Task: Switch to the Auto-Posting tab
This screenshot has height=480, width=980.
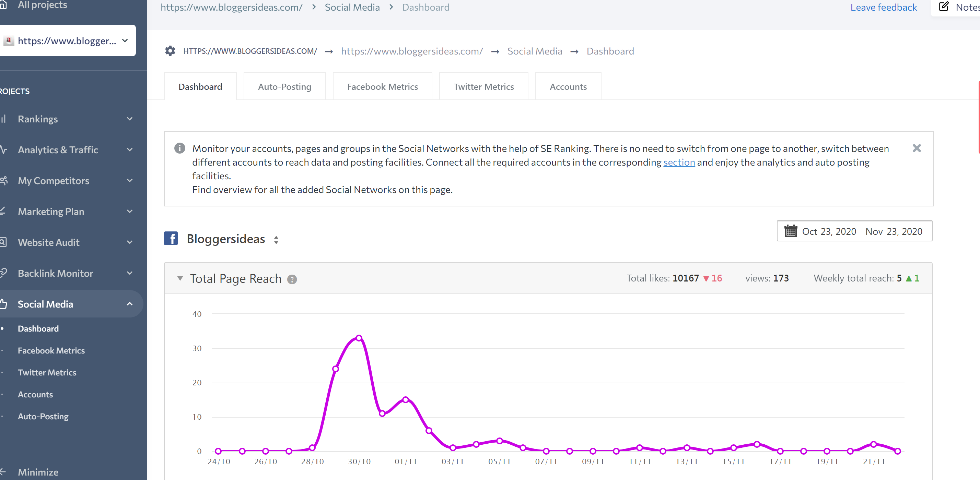Action: pyautogui.click(x=284, y=87)
